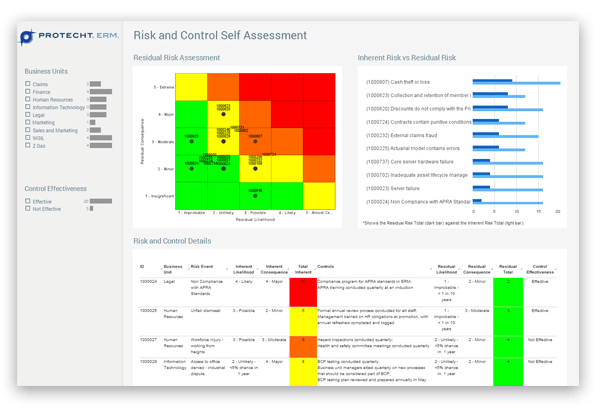
Task: Check the Z Gas checkbox
Action: pyautogui.click(x=28, y=146)
